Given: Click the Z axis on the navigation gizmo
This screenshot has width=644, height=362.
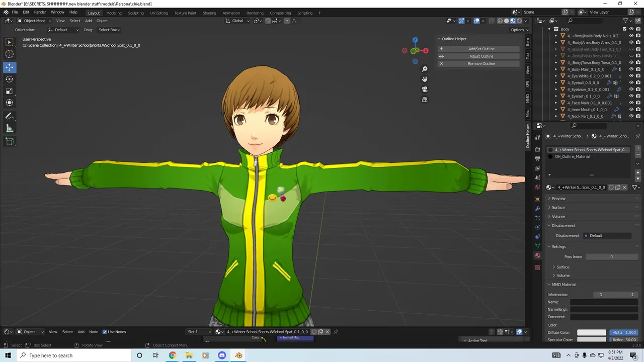Looking at the screenshot, I should (x=415, y=40).
